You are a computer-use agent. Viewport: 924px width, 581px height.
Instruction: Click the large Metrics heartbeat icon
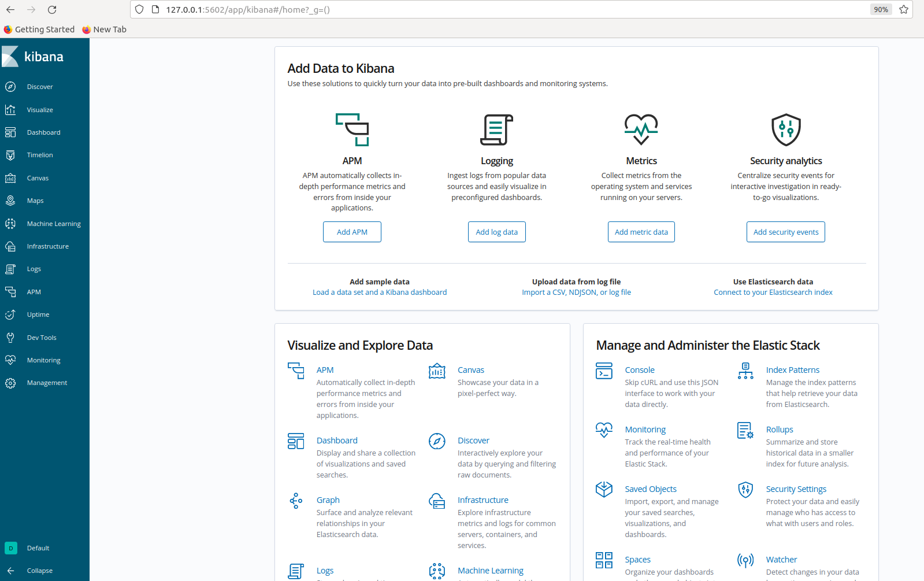point(641,129)
